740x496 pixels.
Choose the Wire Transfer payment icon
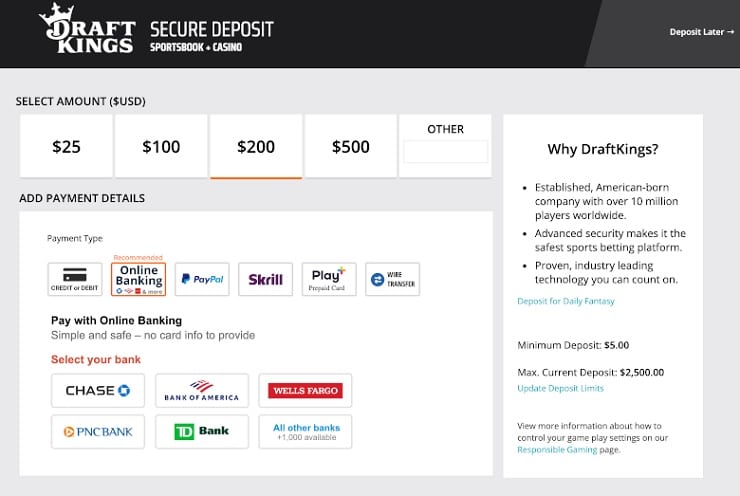(392, 279)
